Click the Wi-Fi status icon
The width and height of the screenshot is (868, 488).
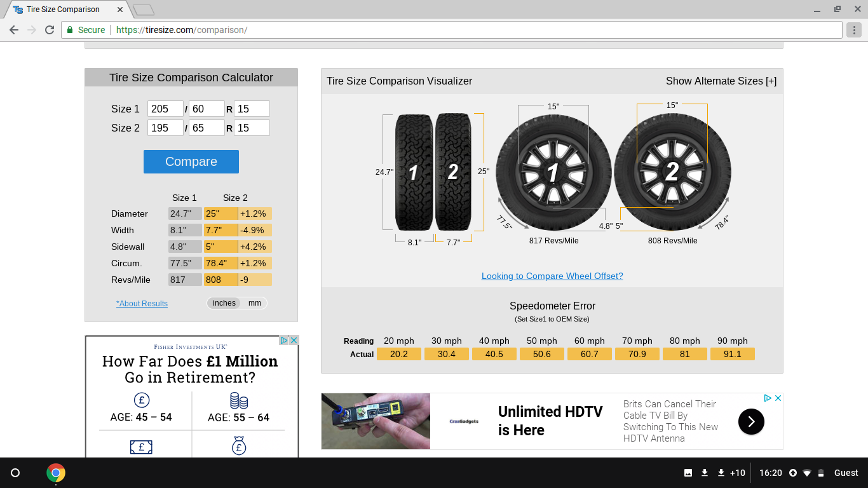[807, 473]
